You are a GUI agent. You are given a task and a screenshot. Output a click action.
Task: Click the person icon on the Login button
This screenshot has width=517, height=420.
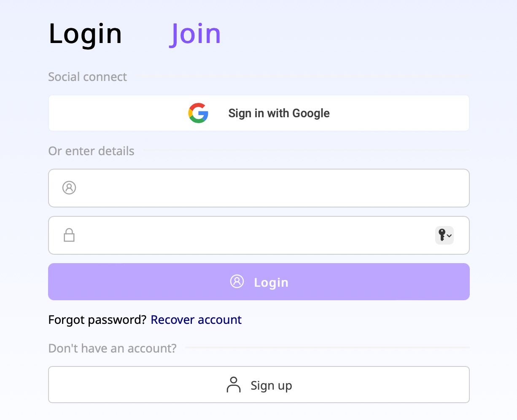237,282
